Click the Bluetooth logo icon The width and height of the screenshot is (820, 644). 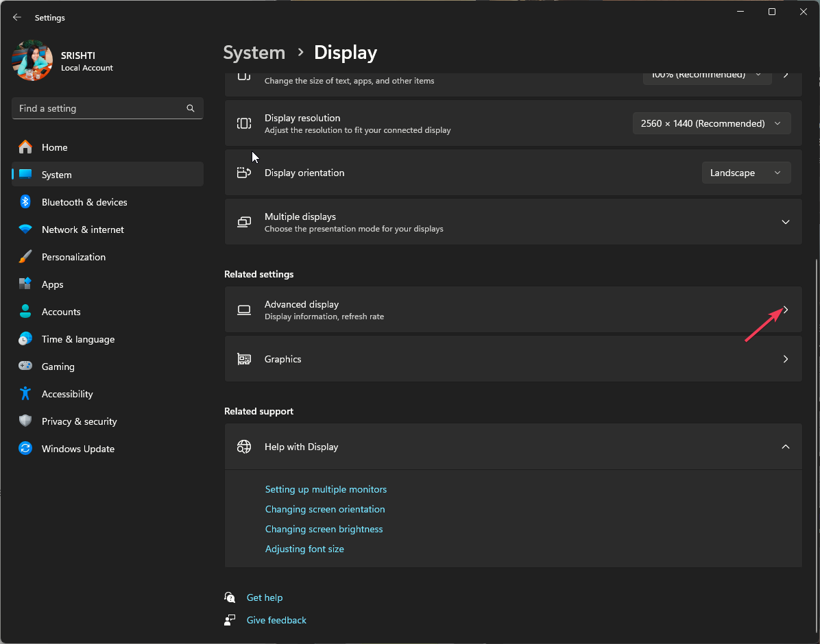pyautogui.click(x=25, y=202)
